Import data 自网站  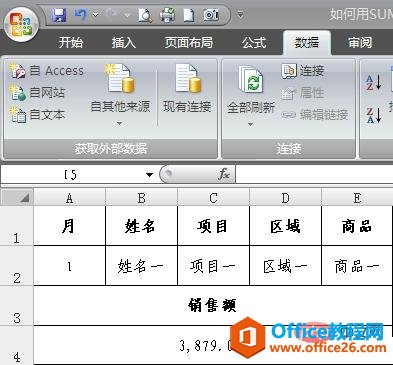37,93
